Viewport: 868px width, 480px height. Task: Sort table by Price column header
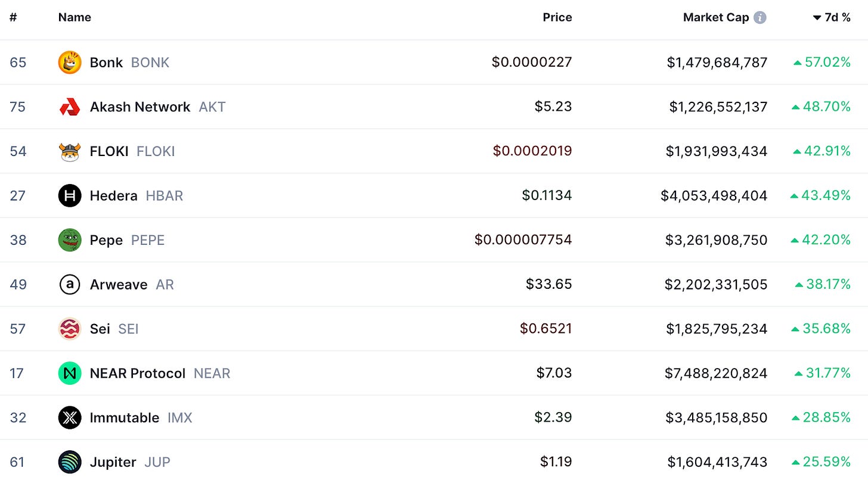pos(557,18)
